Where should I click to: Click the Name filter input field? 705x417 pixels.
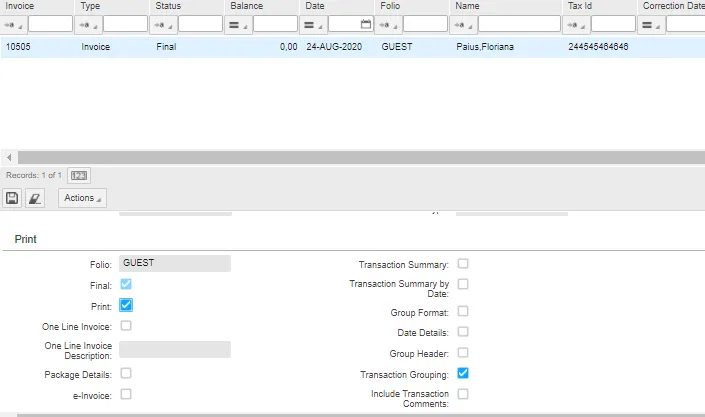point(519,24)
